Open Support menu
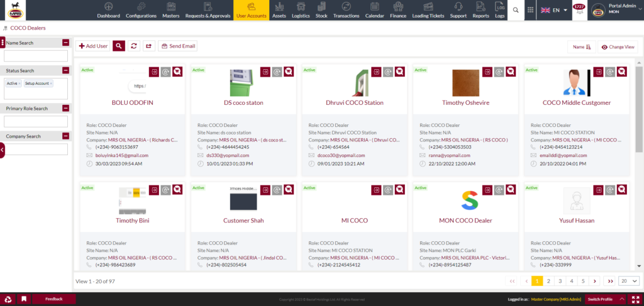The width and height of the screenshot is (644, 306). coord(458,10)
